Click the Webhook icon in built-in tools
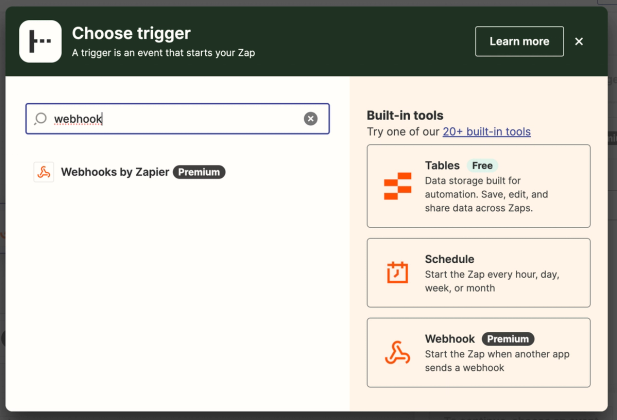Screen dimensions: 617x420 397,352
